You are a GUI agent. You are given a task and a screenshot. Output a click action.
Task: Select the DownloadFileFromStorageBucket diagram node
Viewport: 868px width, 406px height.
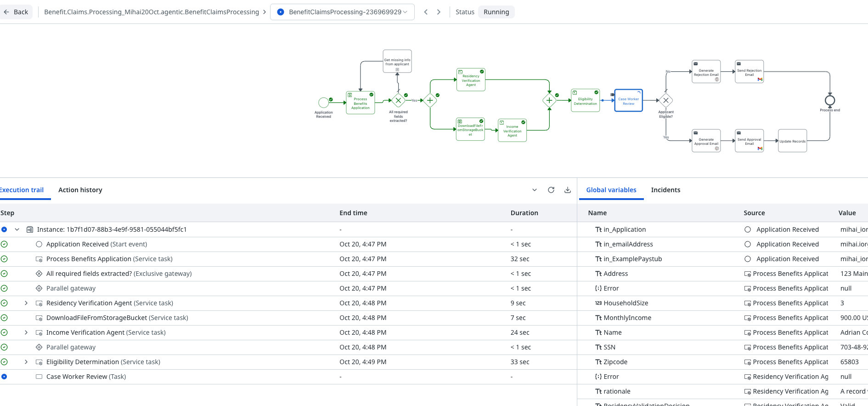pos(470,129)
